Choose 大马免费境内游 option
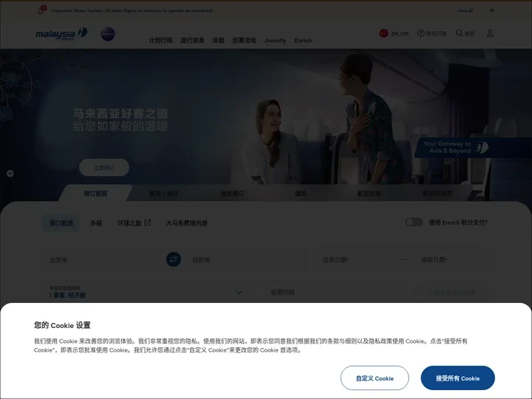 click(186, 223)
